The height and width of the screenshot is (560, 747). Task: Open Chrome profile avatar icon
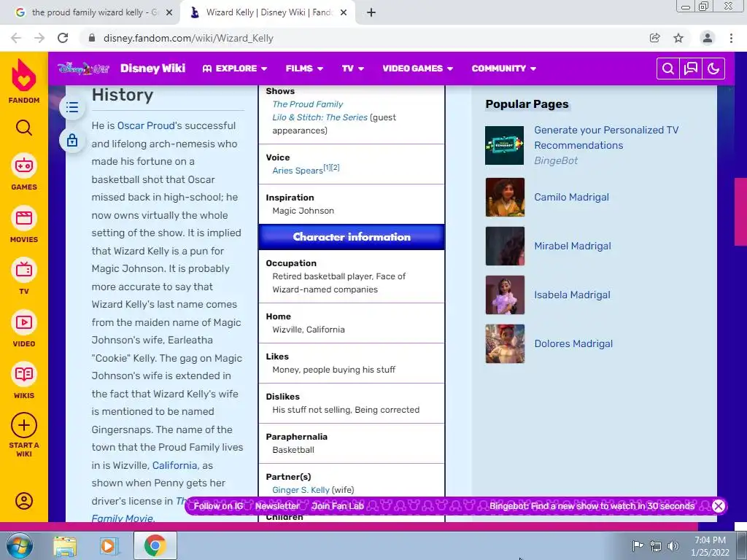click(708, 38)
